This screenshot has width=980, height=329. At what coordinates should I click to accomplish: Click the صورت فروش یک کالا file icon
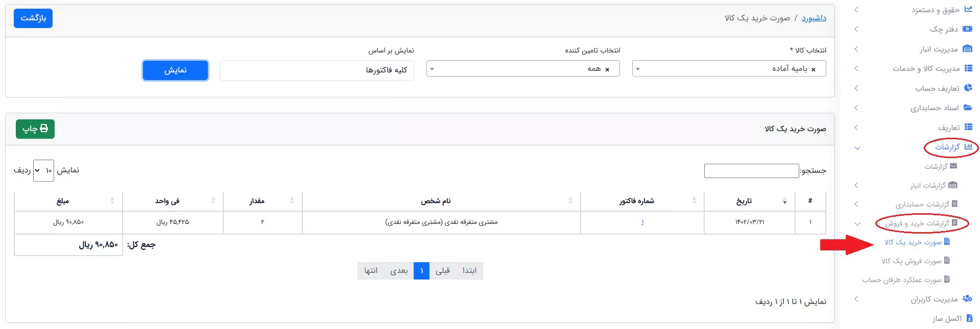pyautogui.click(x=947, y=260)
